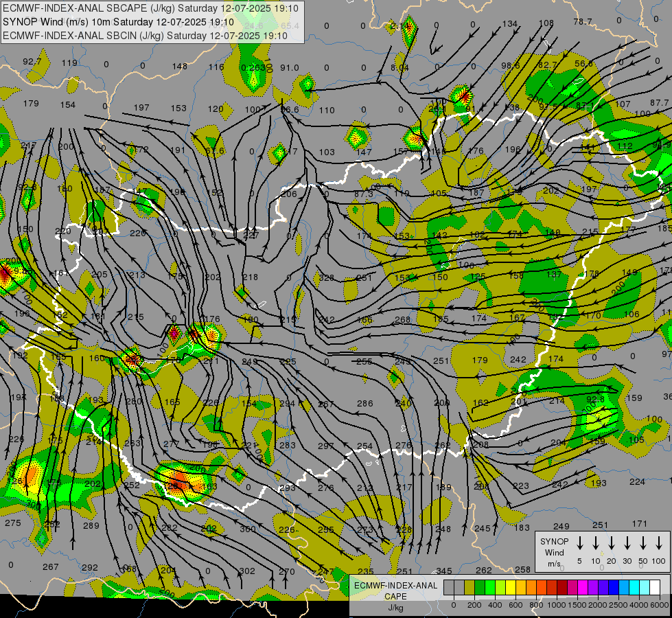Click the 20 m/s wind arrow symbol
Image resolution: width=672 pixels, height=618 pixels.
coord(612,543)
